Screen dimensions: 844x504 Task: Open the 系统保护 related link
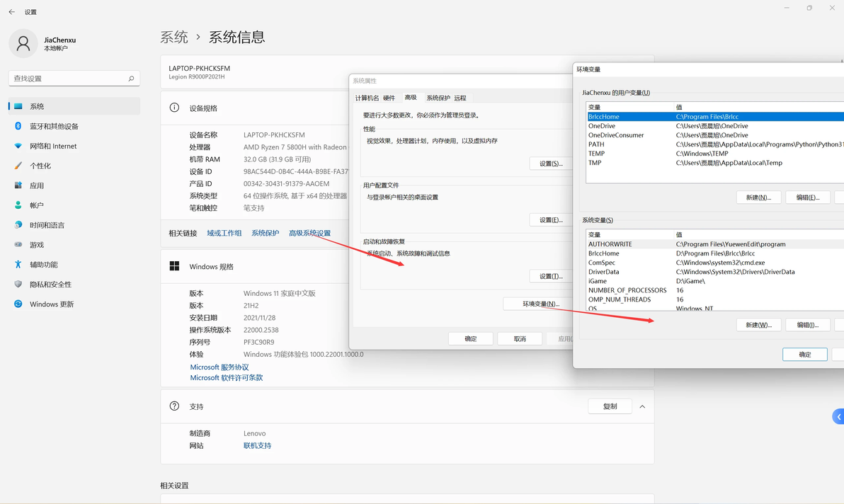pos(265,233)
